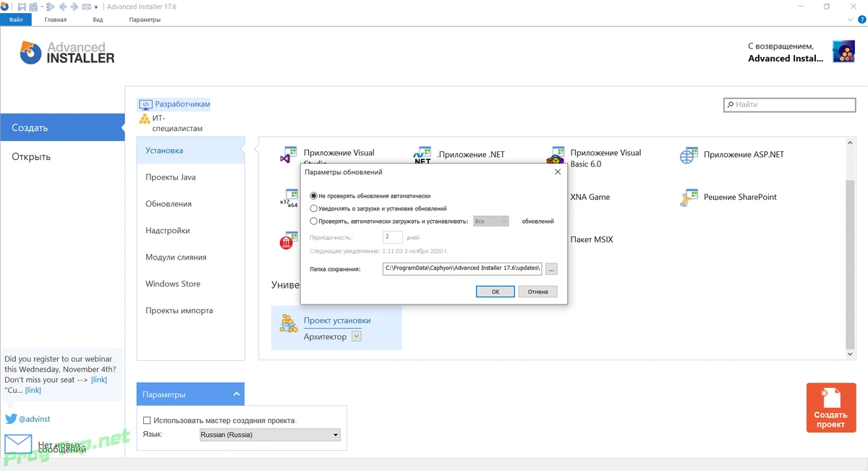Click the Найти search field
The image size is (868, 471).
pyautogui.click(x=790, y=105)
